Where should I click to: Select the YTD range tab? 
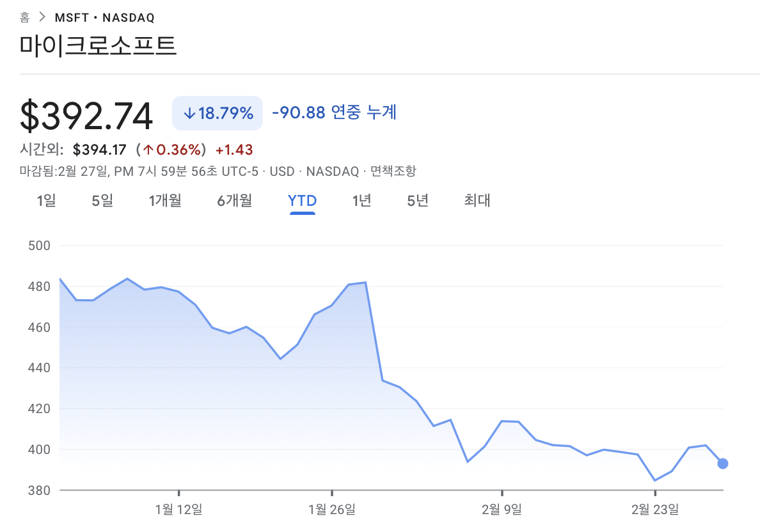(302, 201)
